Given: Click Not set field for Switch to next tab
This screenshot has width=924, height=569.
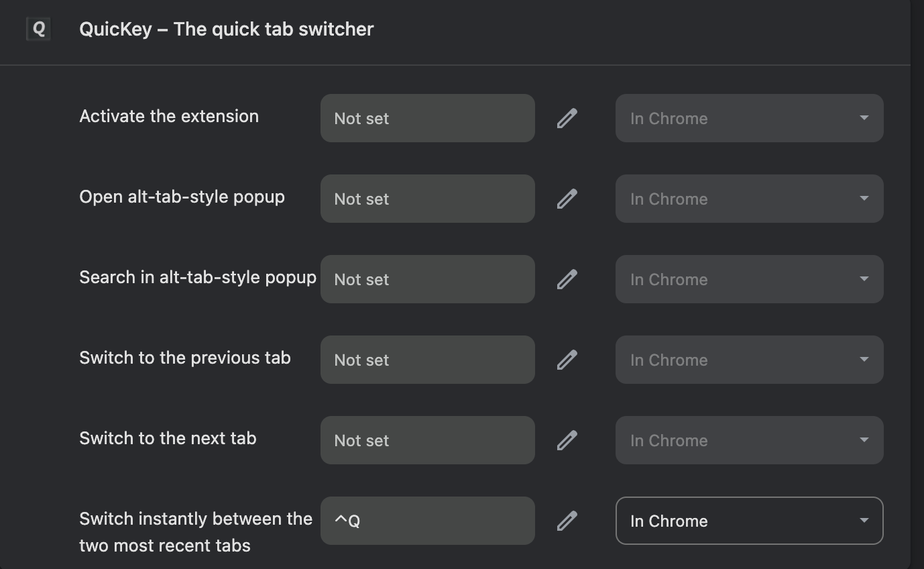Looking at the screenshot, I should [427, 440].
